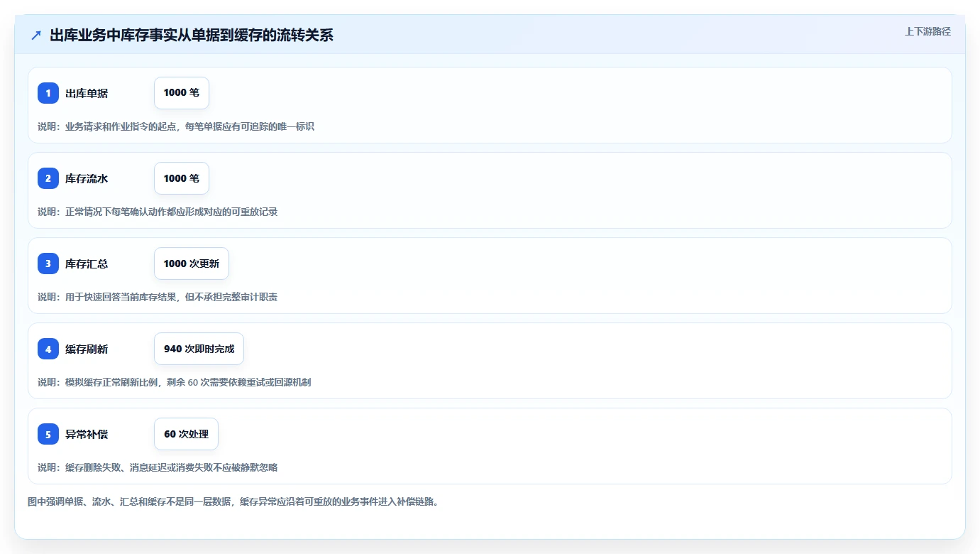Click the step 5 number badge
This screenshot has height=554, width=980.
pos(48,434)
